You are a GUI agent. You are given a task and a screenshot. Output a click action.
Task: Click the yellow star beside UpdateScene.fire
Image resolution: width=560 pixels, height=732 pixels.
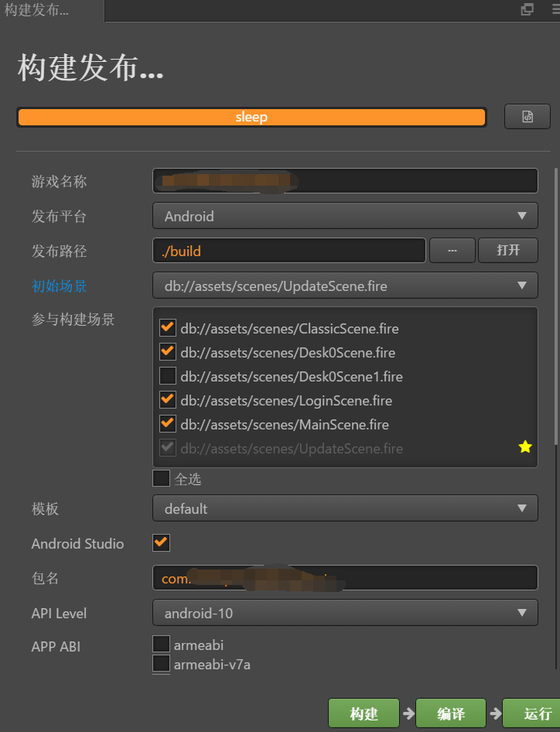(x=525, y=447)
